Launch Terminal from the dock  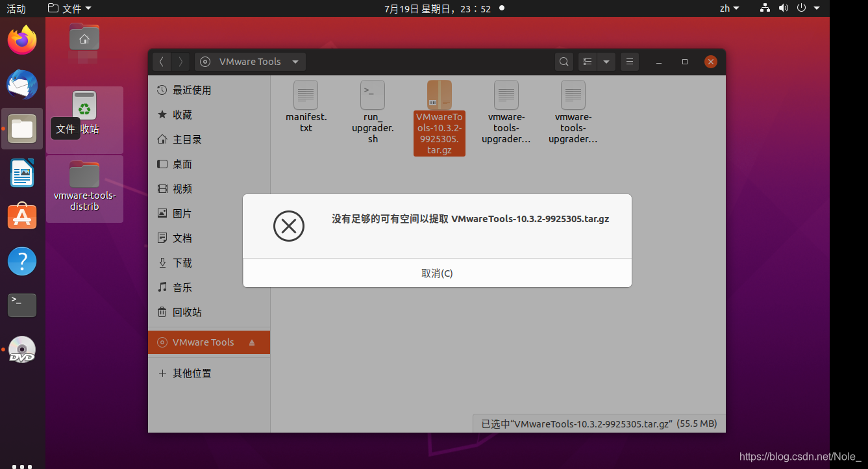pos(22,305)
